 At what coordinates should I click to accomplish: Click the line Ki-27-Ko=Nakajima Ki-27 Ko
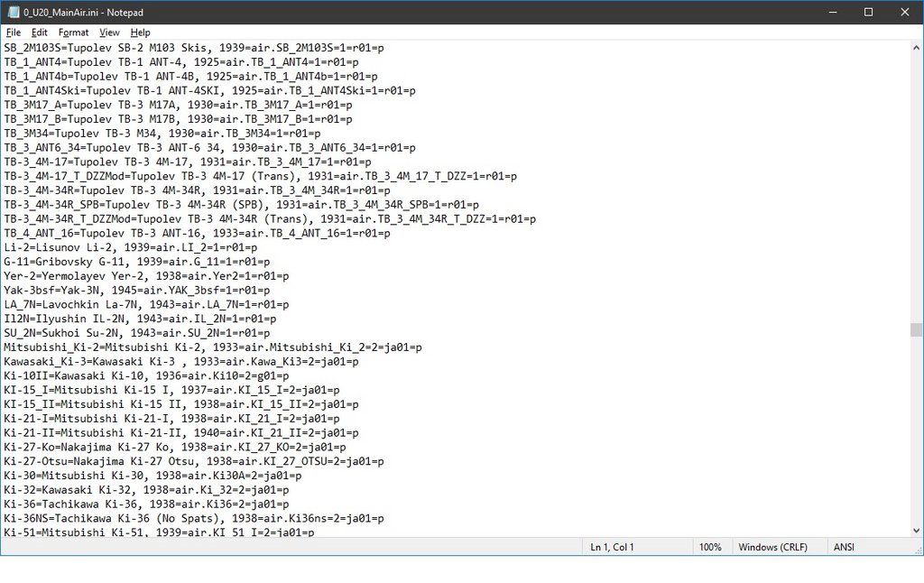point(175,447)
